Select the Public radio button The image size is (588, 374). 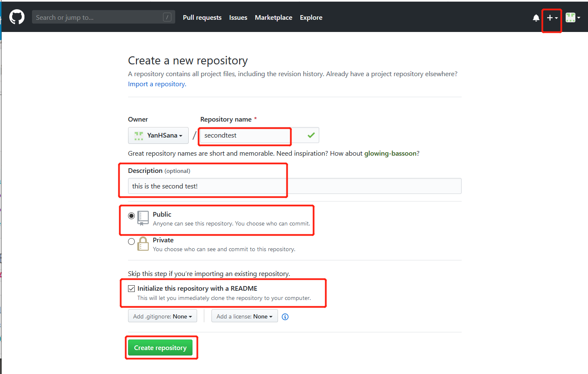[x=131, y=216]
